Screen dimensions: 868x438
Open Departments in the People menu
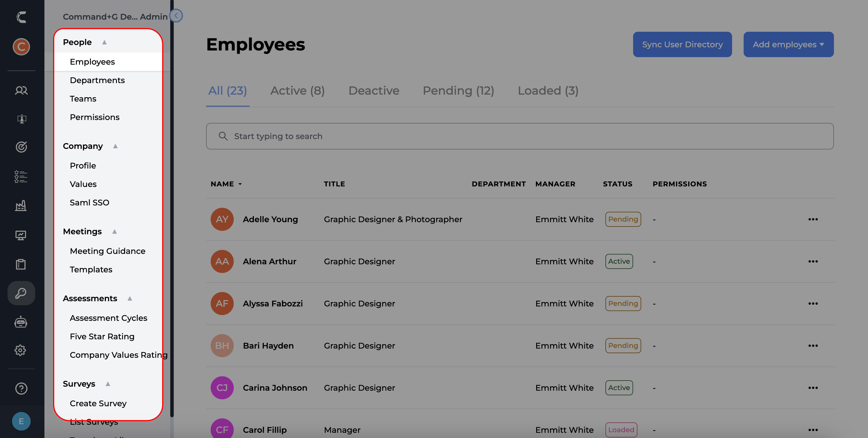click(97, 80)
